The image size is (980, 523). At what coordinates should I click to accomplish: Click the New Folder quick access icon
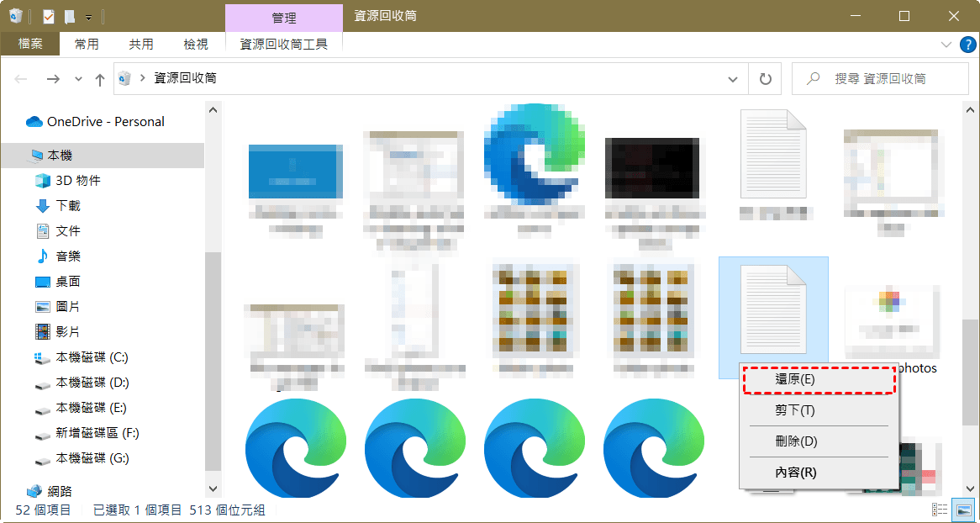click(x=70, y=16)
